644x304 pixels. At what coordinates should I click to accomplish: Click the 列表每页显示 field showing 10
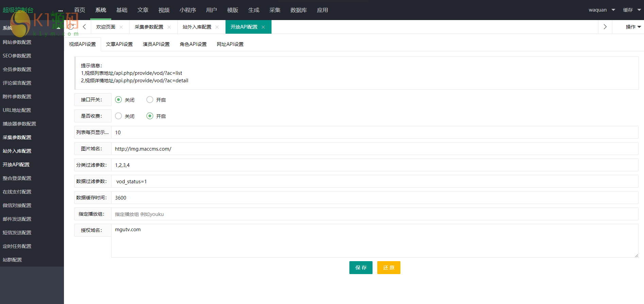tap(375, 132)
